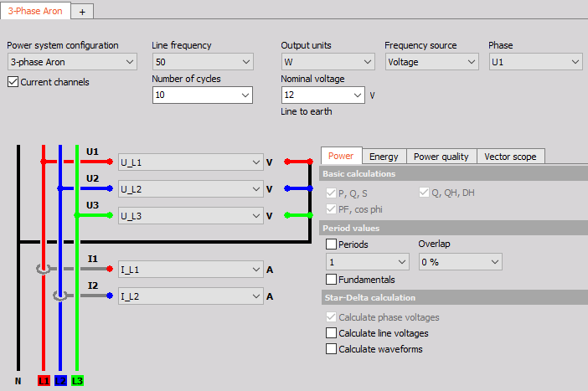Enable Calculate waveforms checkbox
The width and height of the screenshot is (588, 391).
(331, 349)
